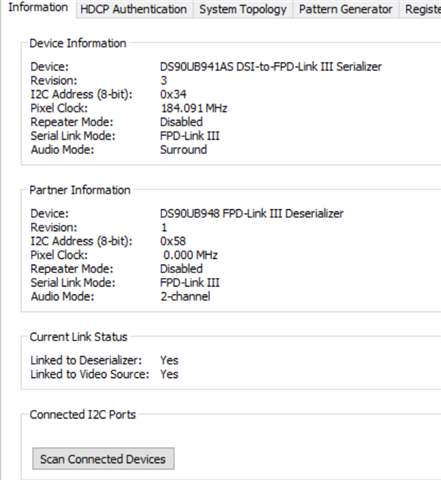Click the 184.091 MHz pixel clock value
The height and width of the screenshot is (480, 441).
point(194,108)
